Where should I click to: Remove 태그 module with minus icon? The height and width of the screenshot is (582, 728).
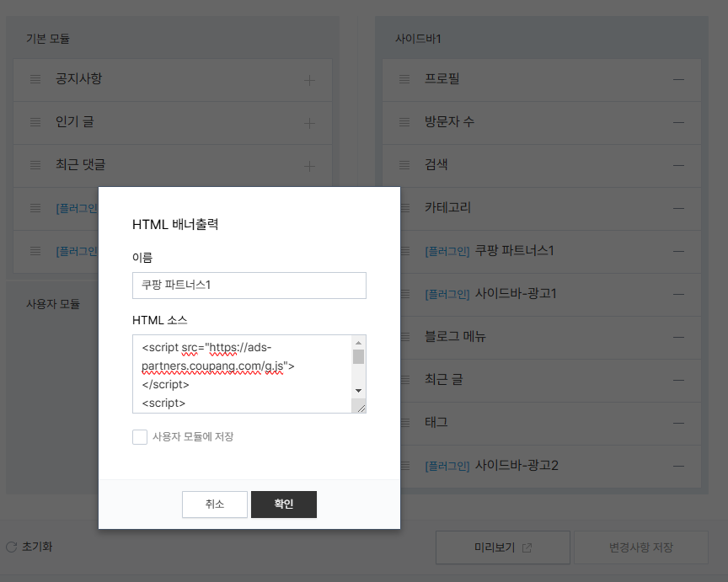[x=678, y=423]
